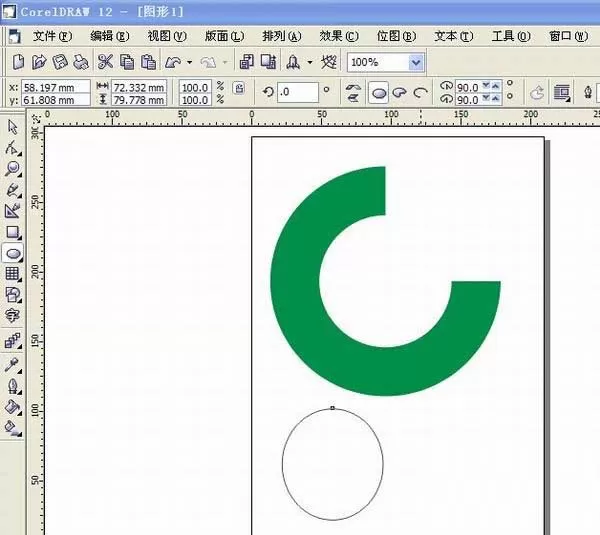This screenshot has width=600, height=535.
Task: Create a new document with New icon
Action: pyautogui.click(x=18, y=62)
